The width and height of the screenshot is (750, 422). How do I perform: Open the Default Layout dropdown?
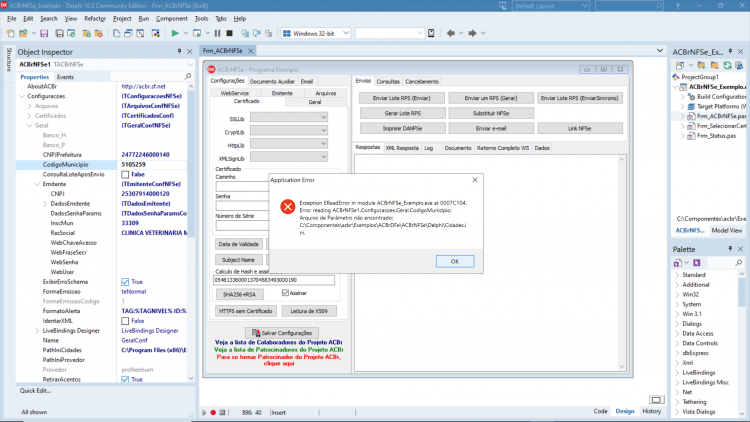click(585, 6)
